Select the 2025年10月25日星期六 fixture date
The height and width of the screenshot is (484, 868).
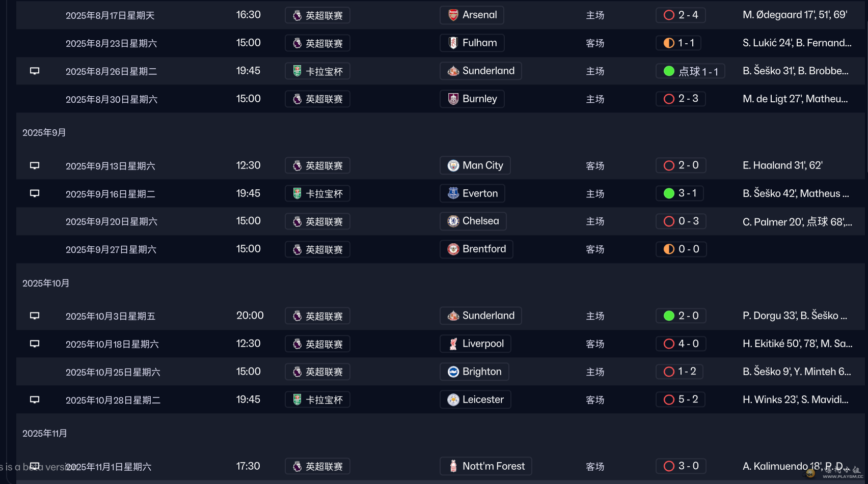pyautogui.click(x=113, y=372)
